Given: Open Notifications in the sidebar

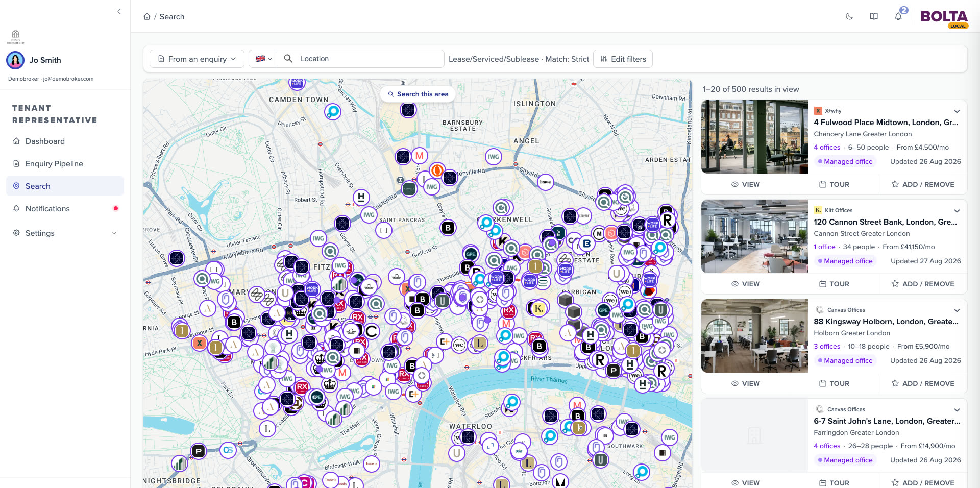Looking at the screenshot, I should click(65, 209).
